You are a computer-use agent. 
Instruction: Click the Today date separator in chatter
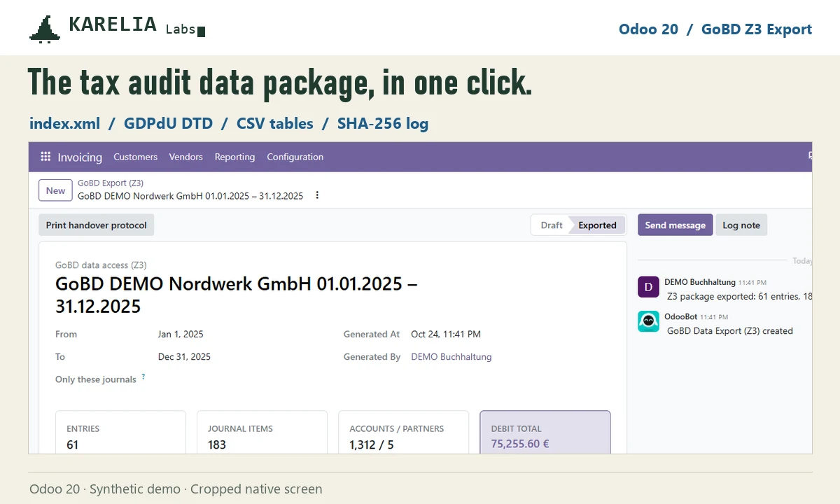coord(802,261)
